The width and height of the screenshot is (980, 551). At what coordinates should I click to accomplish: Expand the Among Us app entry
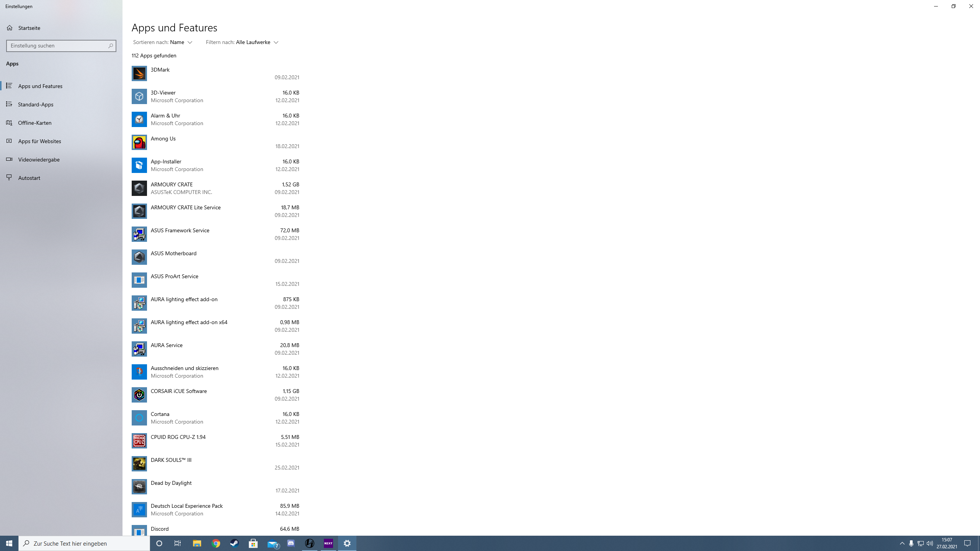click(x=214, y=142)
